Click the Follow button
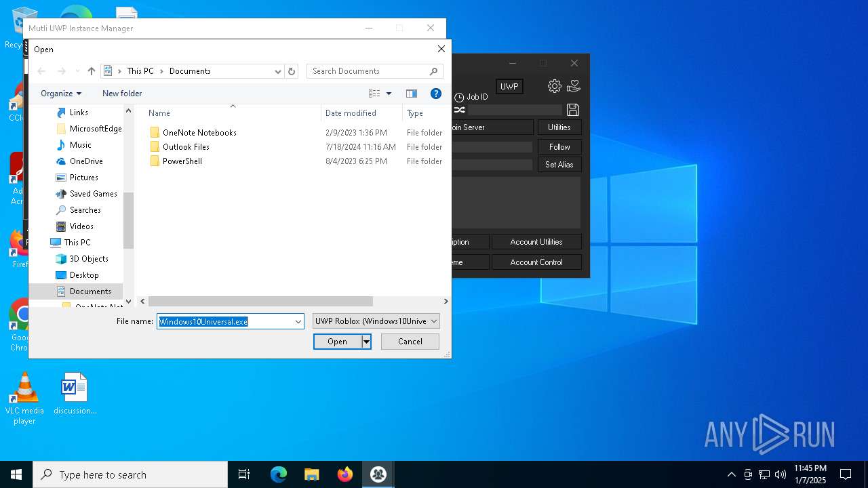Viewport: 868px width, 488px height. click(559, 147)
